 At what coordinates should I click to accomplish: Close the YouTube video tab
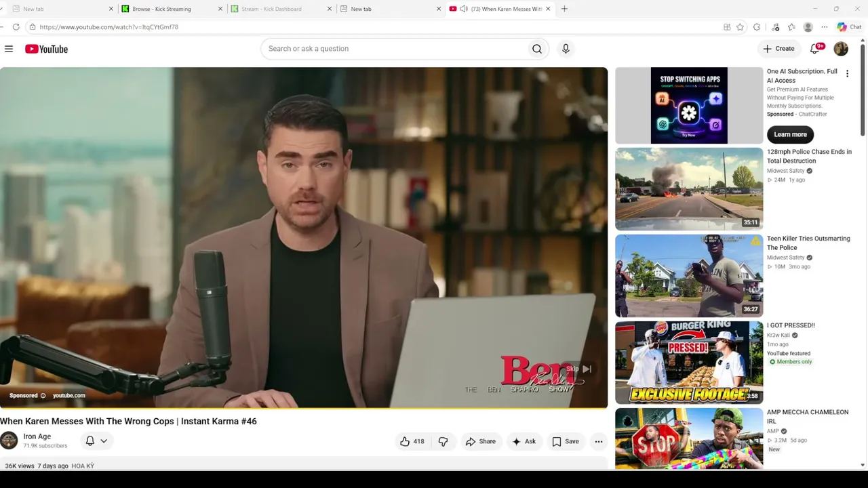click(548, 9)
